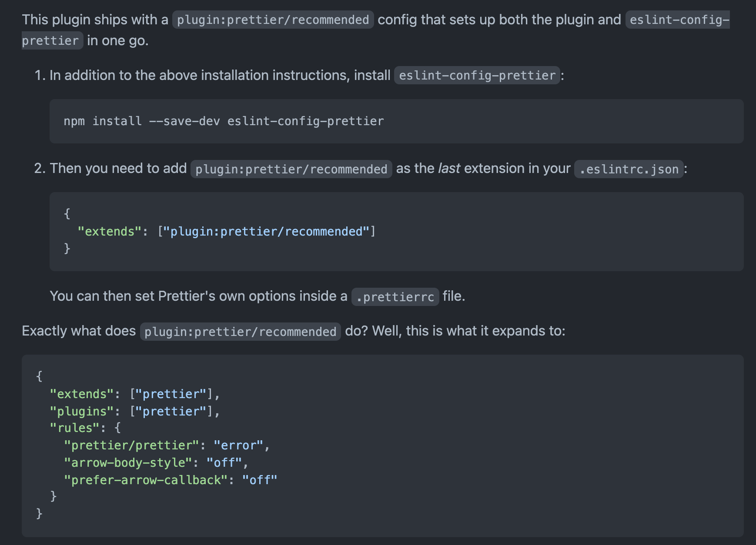Click the npm install --save-dev command line
756x545 pixels.
[224, 121]
